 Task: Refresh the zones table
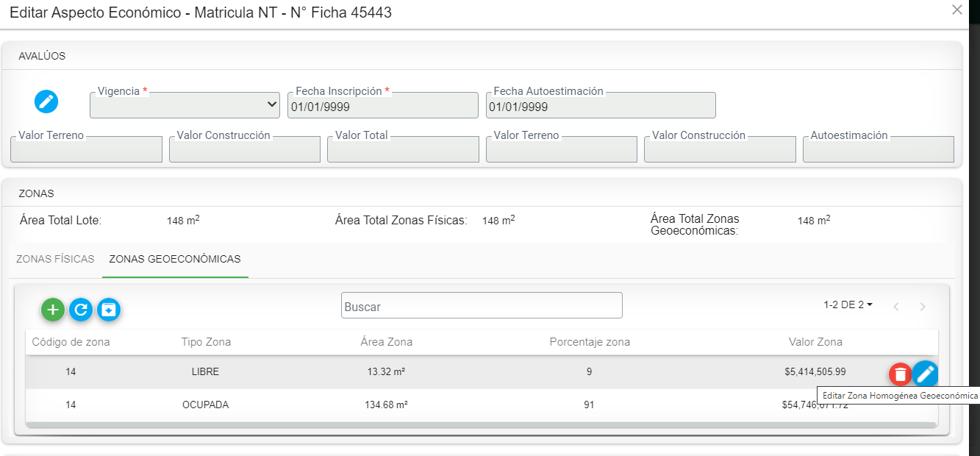click(x=81, y=310)
